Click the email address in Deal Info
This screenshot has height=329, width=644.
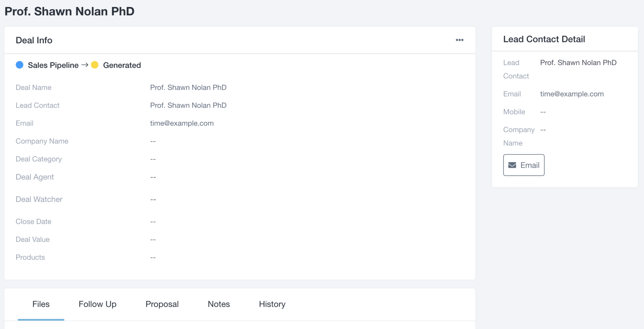tap(182, 123)
